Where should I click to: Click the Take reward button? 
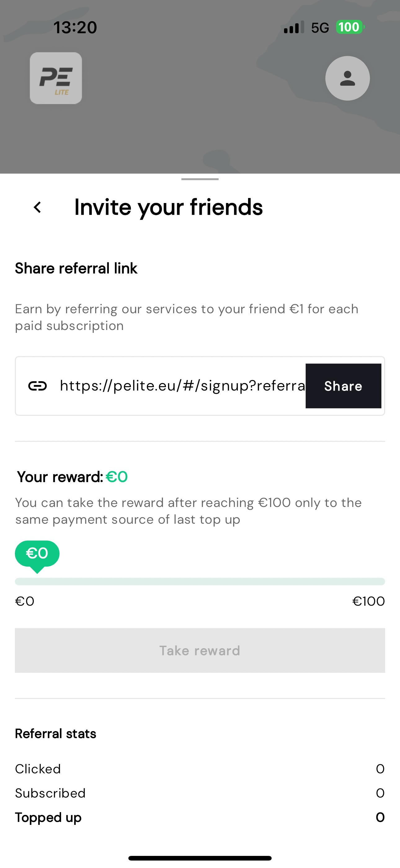(200, 650)
